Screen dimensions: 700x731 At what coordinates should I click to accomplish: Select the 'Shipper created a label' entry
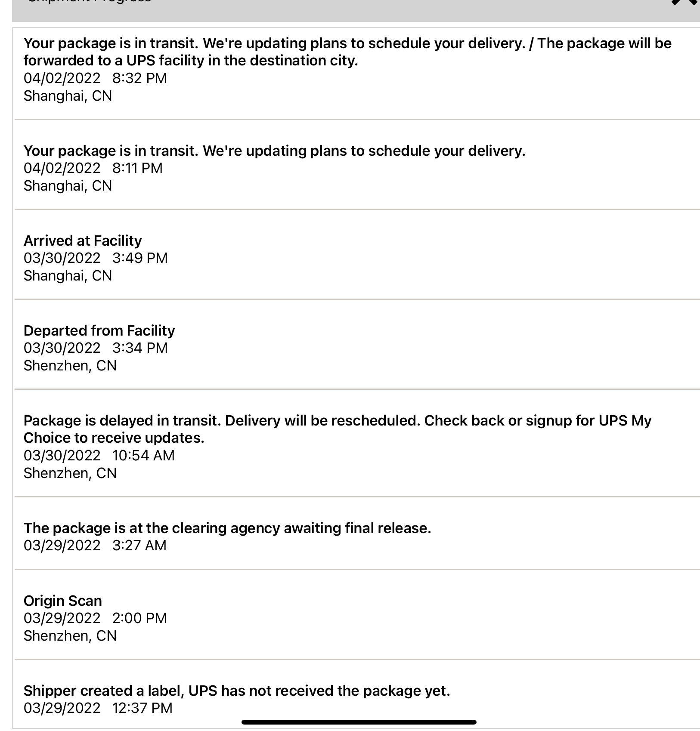pyautogui.click(x=237, y=691)
